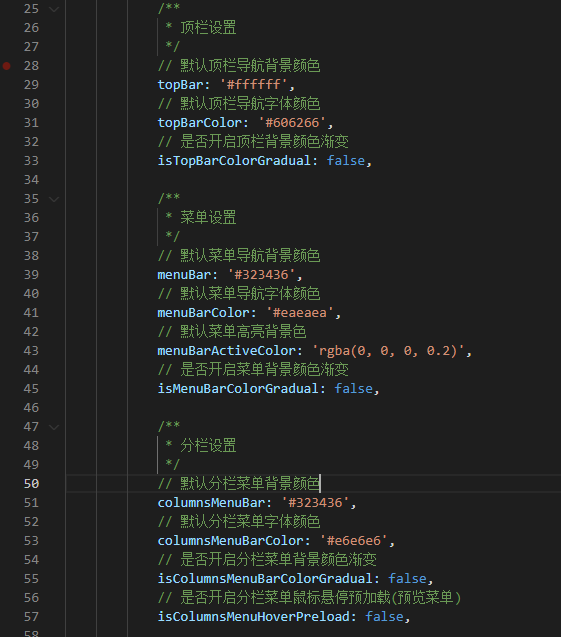Click the columnsMenuBarColor '#e6e6e6' string
The image size is (561, 637).
353,541
